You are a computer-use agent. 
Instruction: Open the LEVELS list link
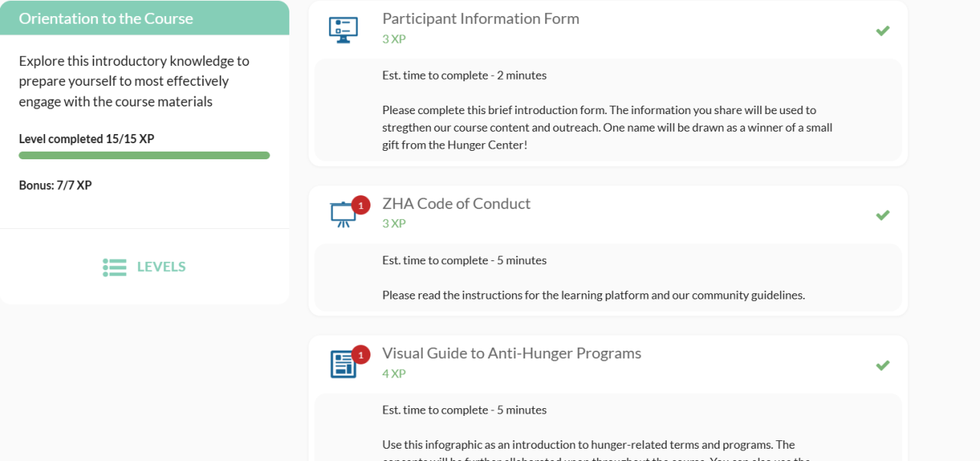click(161, 267)
